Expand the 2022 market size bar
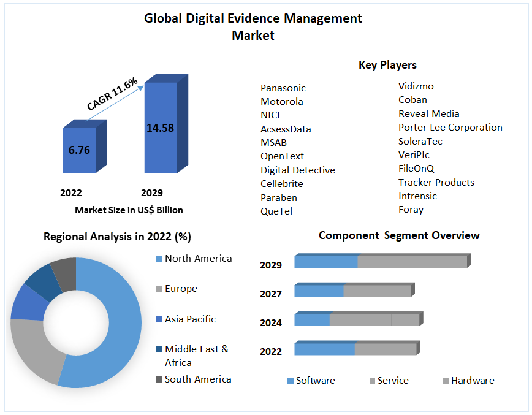Screen dimensions: 532x415 pyautogui.click(x=83, y=150)
